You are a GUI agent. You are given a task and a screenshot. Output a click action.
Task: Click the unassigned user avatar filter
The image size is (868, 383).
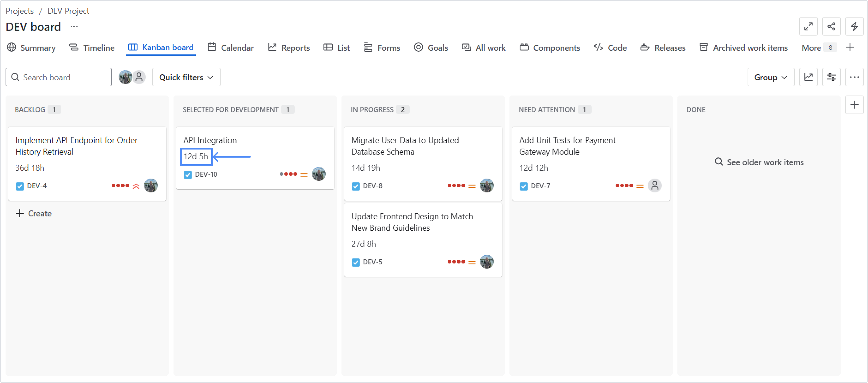tap(139, 77)
